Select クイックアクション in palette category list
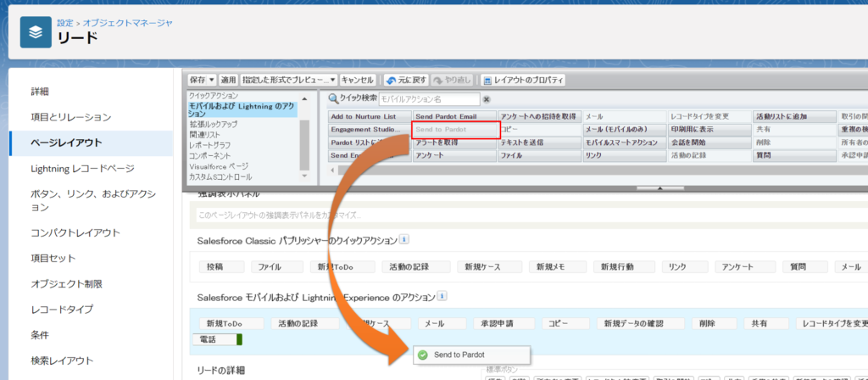868x380 pixels. [x=213, y=96]
